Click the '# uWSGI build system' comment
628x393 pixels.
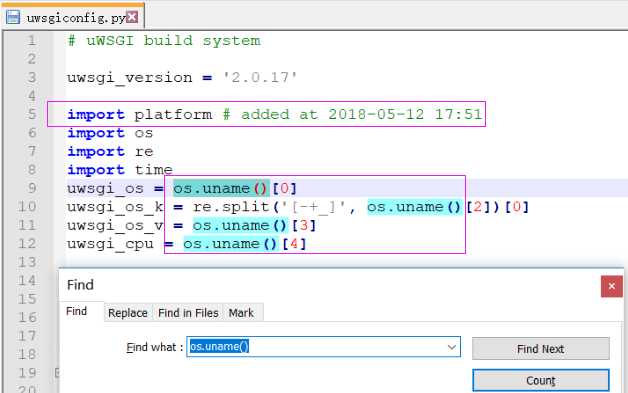tap(164, 40)
